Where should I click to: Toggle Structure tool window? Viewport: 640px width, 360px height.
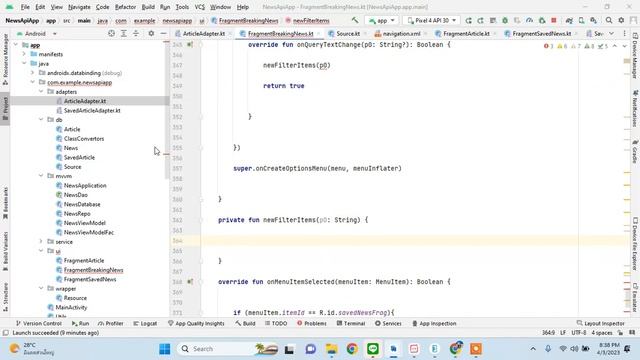click(x=5, y=297)
